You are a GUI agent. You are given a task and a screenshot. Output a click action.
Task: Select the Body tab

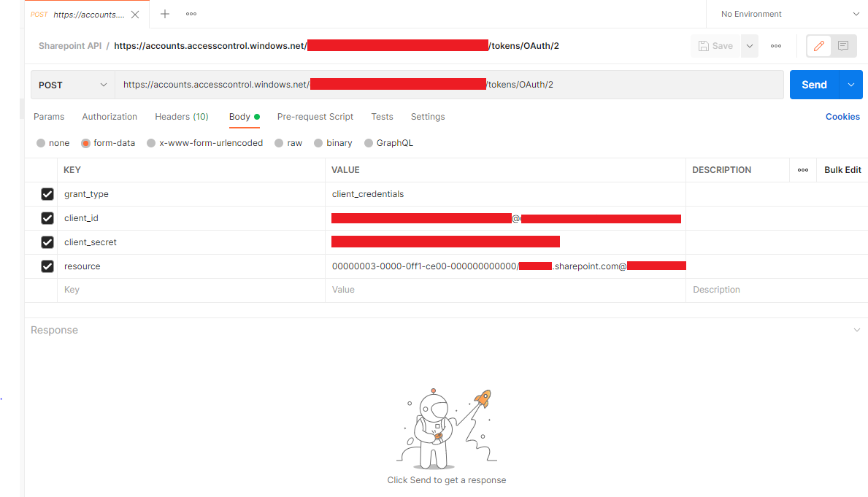coord(244,117)
